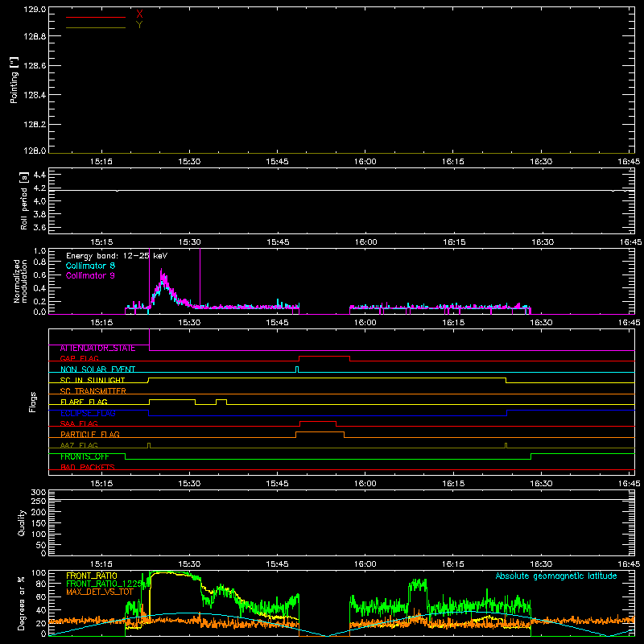The height and width of the screenshot is (644, 644).
Task: Click the GAP_FLAG label
Action: [x=79, y=358]
